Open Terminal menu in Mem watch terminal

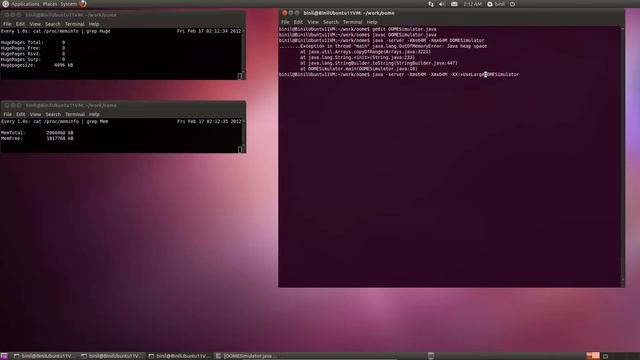pos(75,114)
